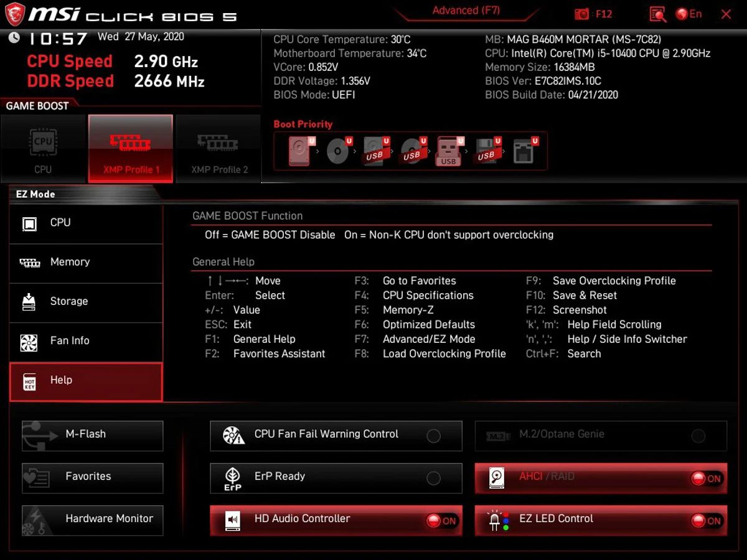
Task: Click the date Wed 27 May, 2020
Action: point(141,37)
